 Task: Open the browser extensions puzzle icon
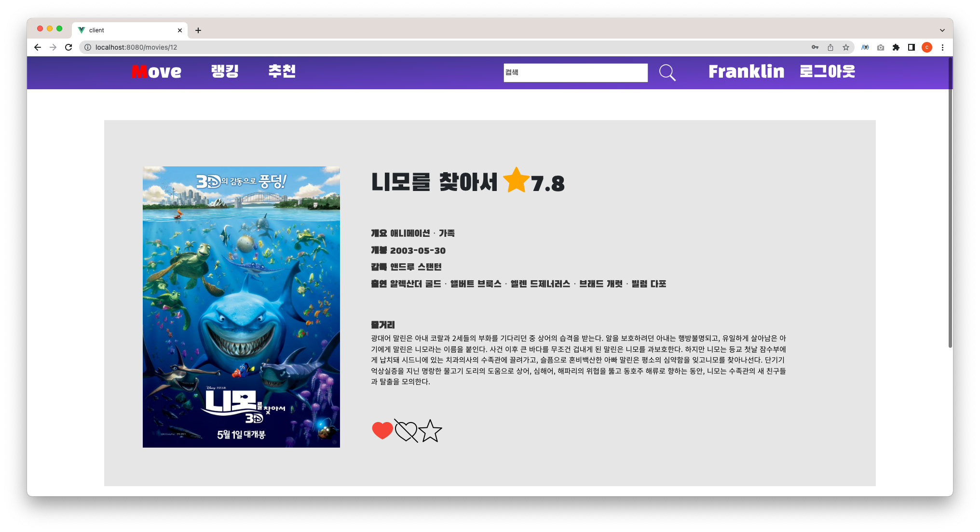tap(896, 47)
